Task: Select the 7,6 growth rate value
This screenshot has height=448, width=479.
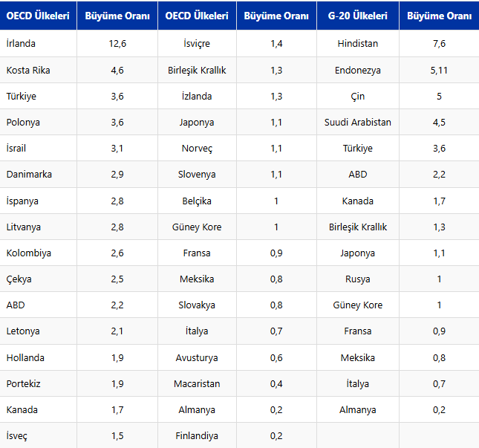Action: click(x=439, y=44)
